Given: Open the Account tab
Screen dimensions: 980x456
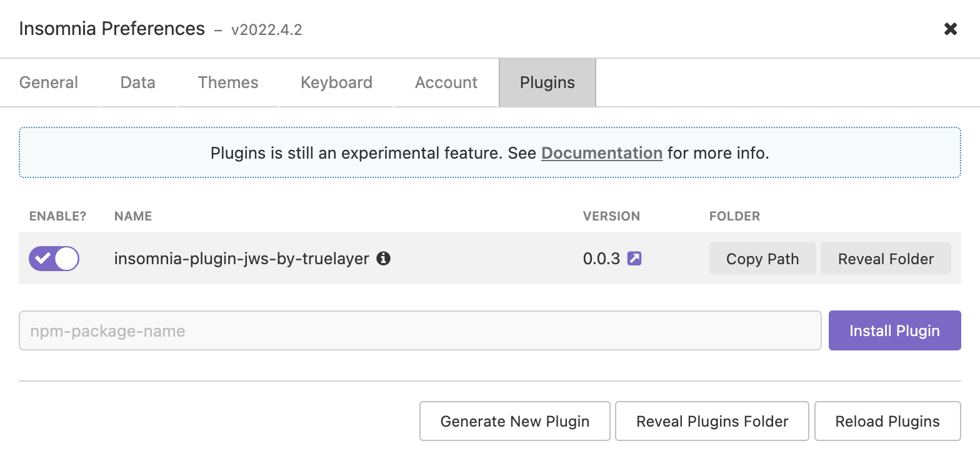Looking at the screenshot, I should click(x=446, y=82).
